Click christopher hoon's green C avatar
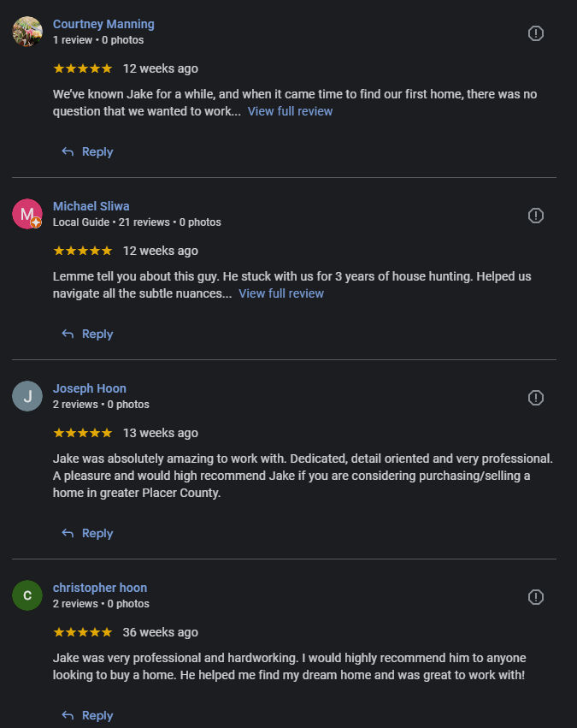Viewport: 577px width, 728px height. pos(27,595)
